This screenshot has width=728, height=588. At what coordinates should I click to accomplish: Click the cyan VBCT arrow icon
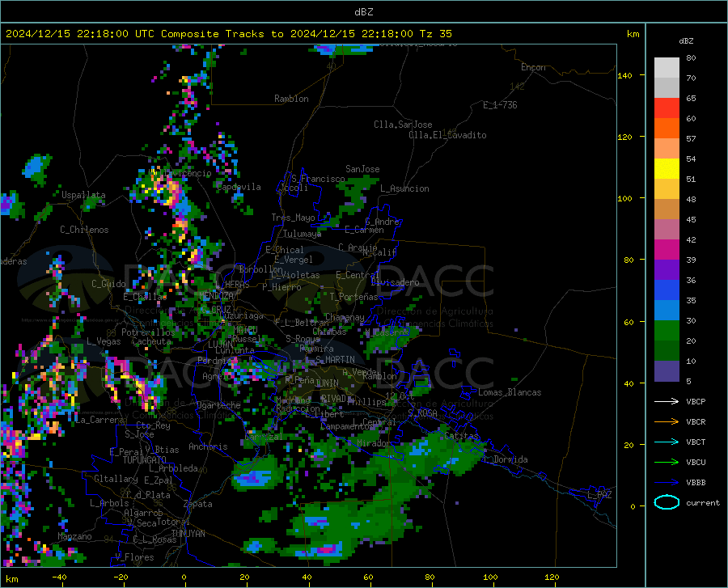[x=667, y=442]
